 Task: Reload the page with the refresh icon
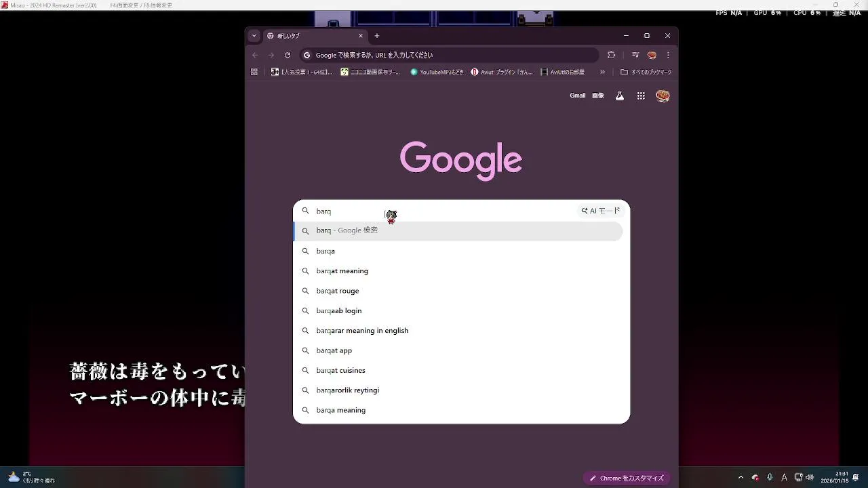click(288, 55)
